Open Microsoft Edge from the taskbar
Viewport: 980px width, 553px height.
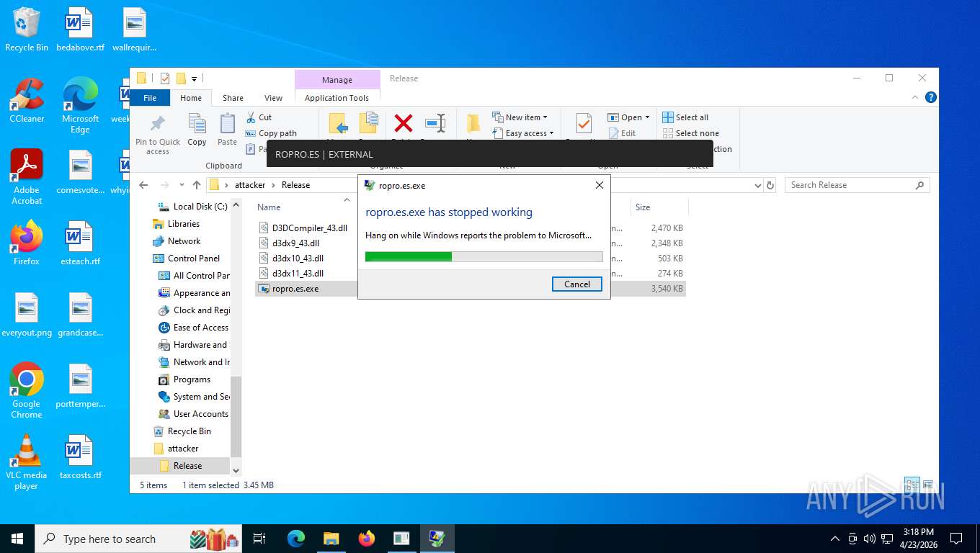[x=295, y=539]
